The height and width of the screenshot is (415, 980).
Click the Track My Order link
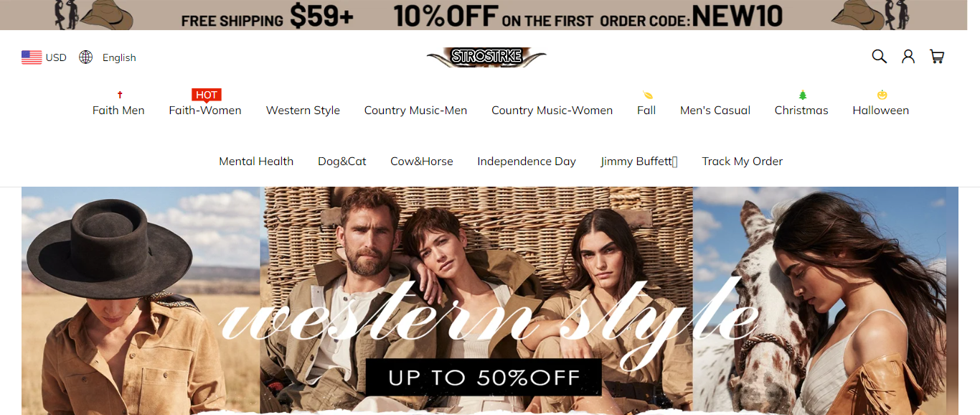click(x=742, y=162)
